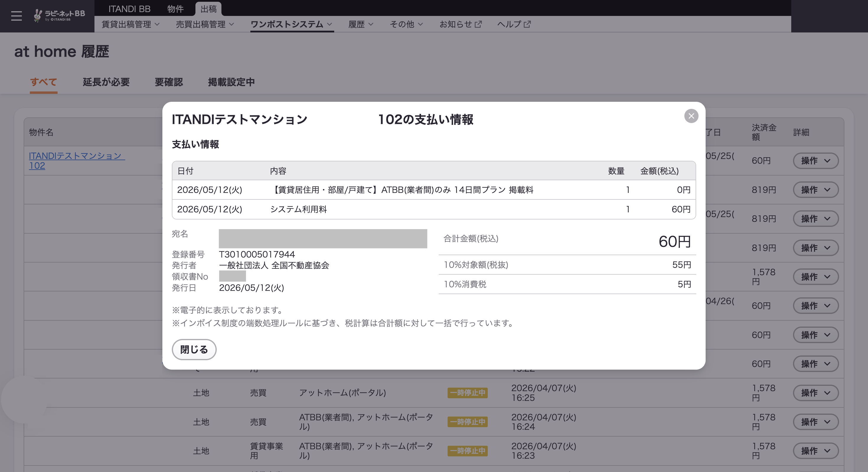Select the 出稿 top tab

[208, 9]
